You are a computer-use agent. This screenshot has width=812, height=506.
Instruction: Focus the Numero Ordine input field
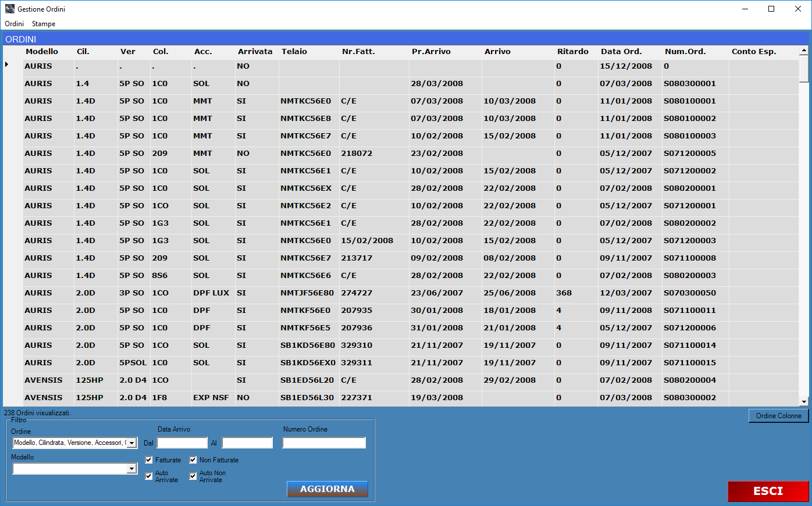(x=324, y=443)
